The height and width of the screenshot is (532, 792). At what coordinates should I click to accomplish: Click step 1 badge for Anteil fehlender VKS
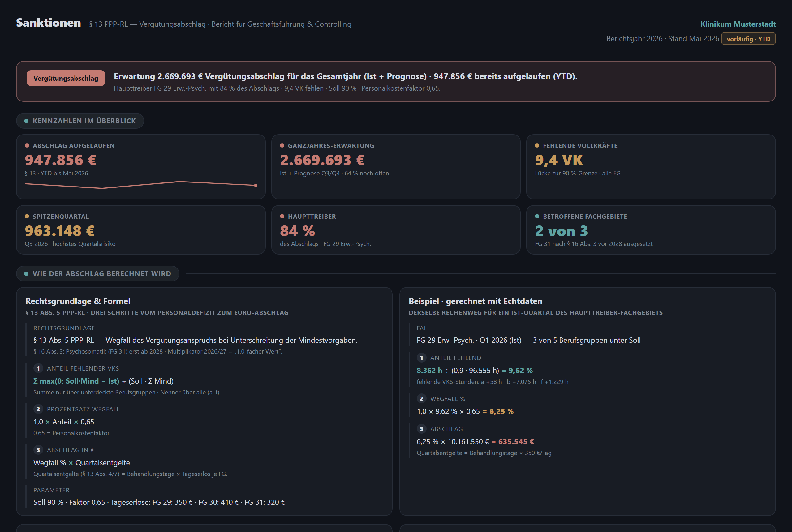(38, 368)
